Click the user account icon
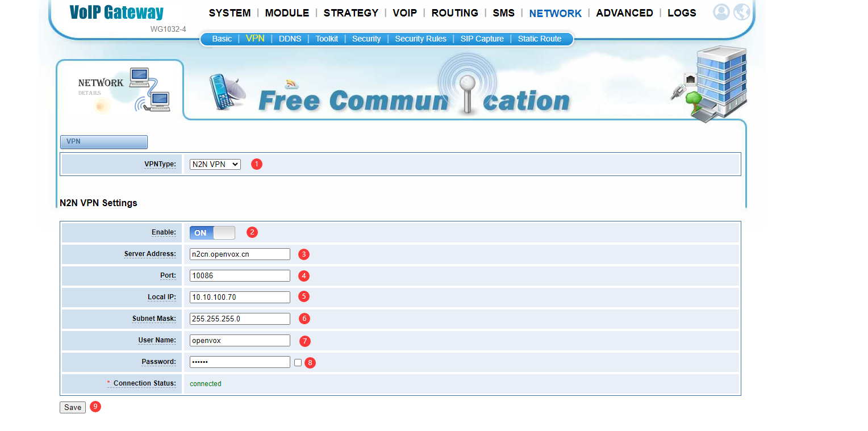This screenshot has width=868, height=431. coord(721,12)
